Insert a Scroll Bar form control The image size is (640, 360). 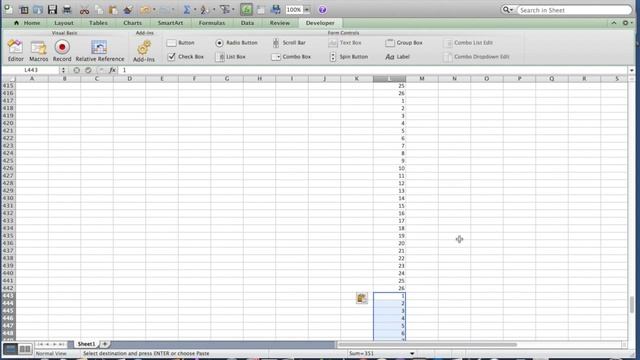pyautogui.click(x=289, y=43)
